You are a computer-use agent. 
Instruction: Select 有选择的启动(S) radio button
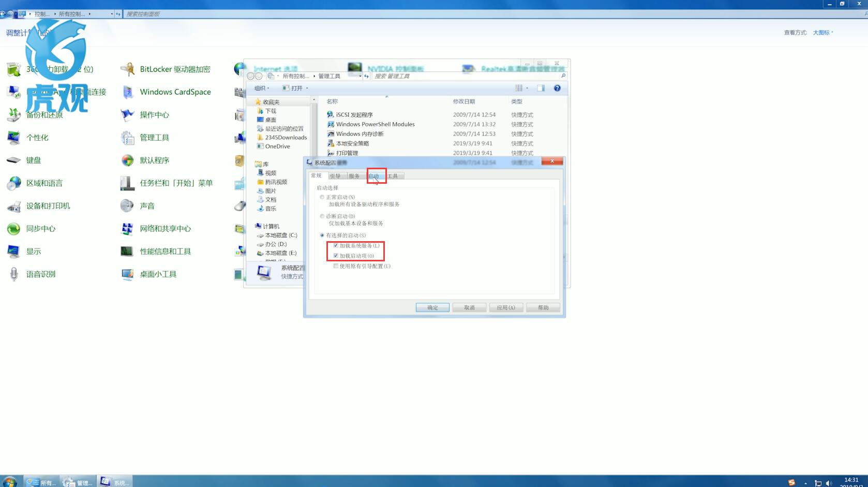[x=322, y=235]
